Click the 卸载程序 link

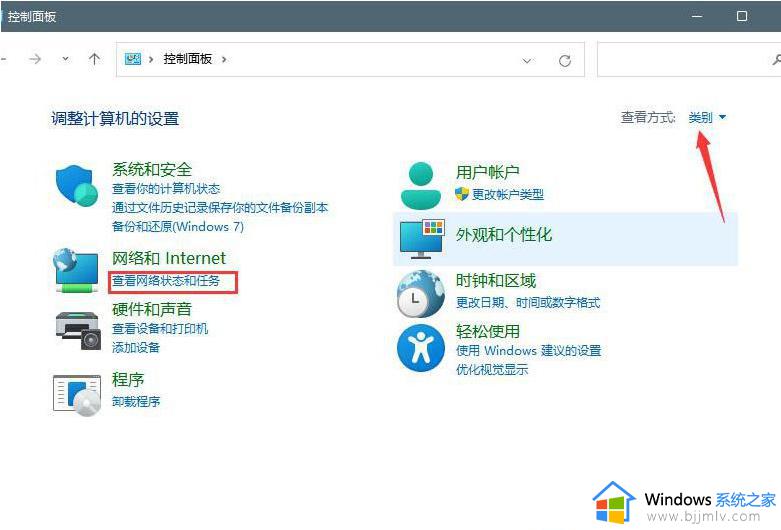point(136,401)
